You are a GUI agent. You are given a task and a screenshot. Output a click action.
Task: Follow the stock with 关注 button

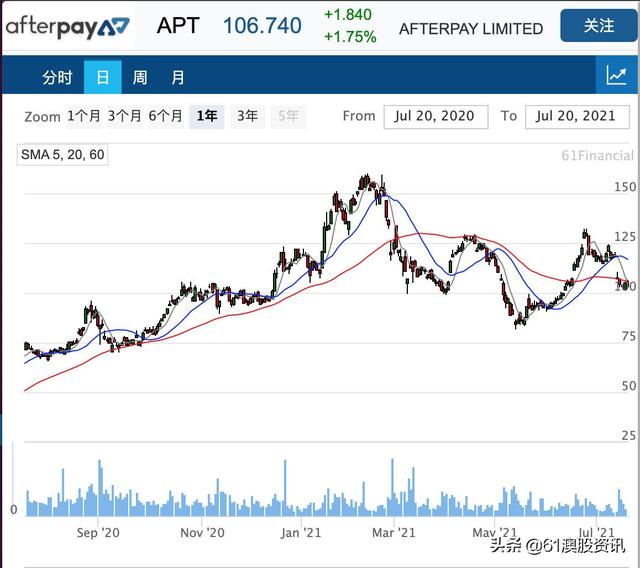click(x=599, y=26)
